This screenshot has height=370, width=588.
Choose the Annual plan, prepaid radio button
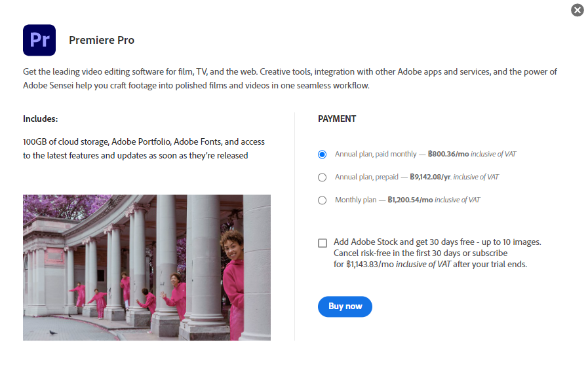tap(322, 177)
